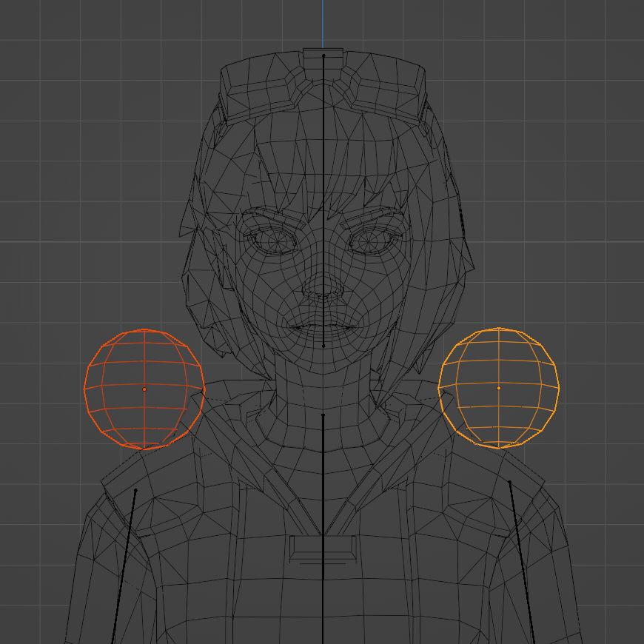
Task: Select the head bone running through the face
Action: click(x=323, y=201)
